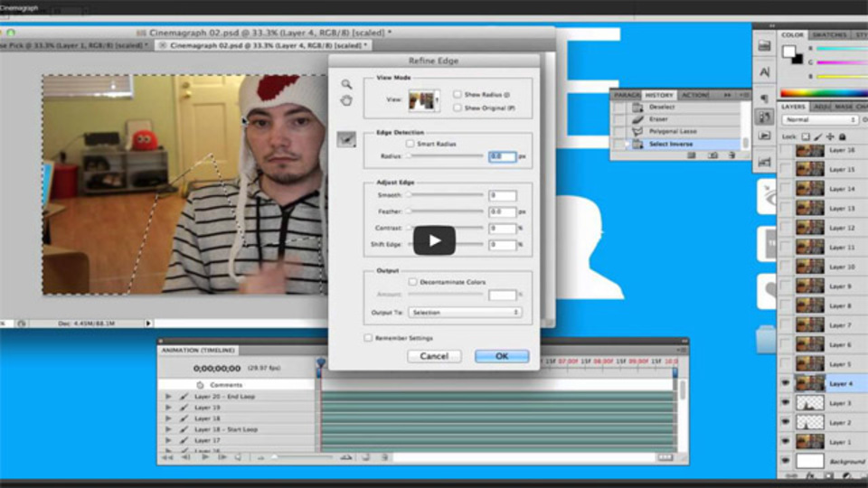Zoom out the timeline (small mountains icon)
This screenshot has height=488, width=868.
click(259, 457)
